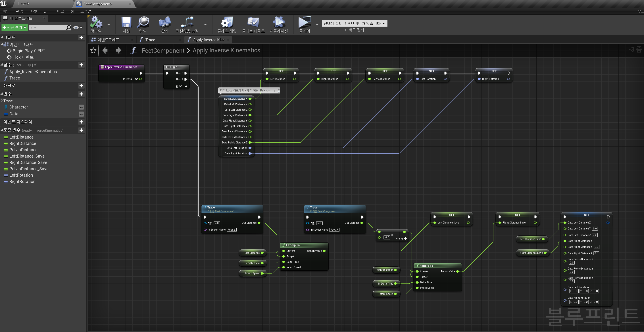Add event dispatcher with plus icon in 이벤트 디스패처 row
Screen dimensions: 644x332
[81, 122]
